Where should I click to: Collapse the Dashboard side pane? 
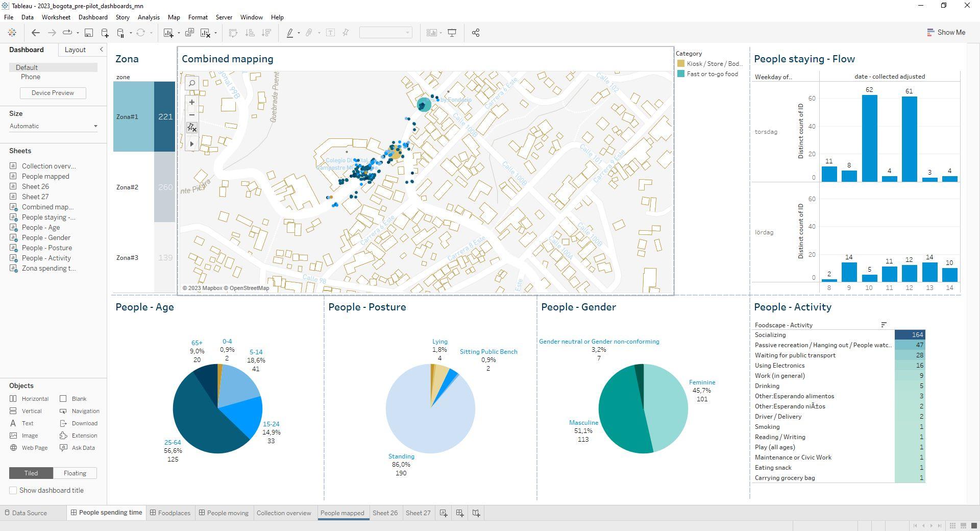click(101, 50)
